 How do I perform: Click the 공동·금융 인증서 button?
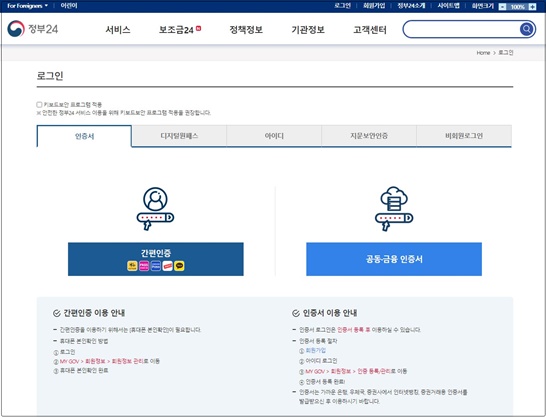coord(394,259)
